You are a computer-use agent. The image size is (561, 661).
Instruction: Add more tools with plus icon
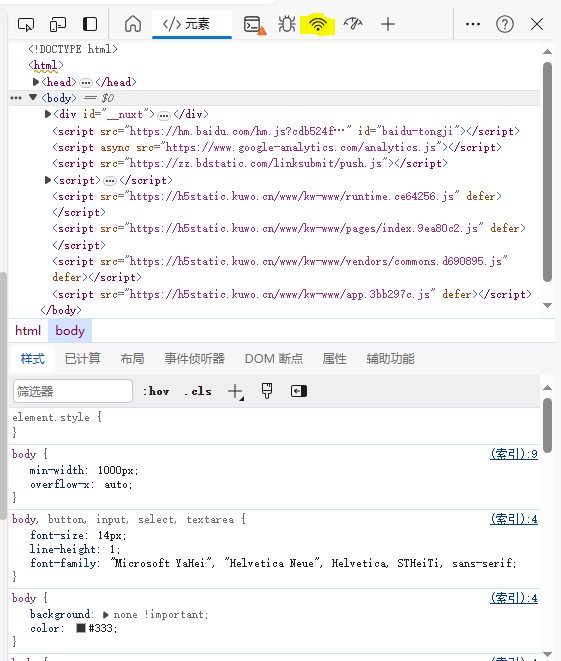point(388,24)
